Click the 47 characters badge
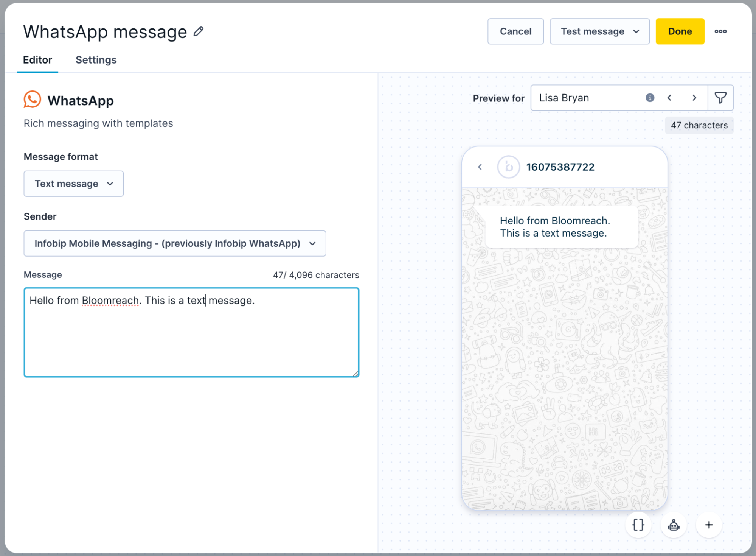The height and width of the screenshot is (556, 756). [x=699, y=125]
